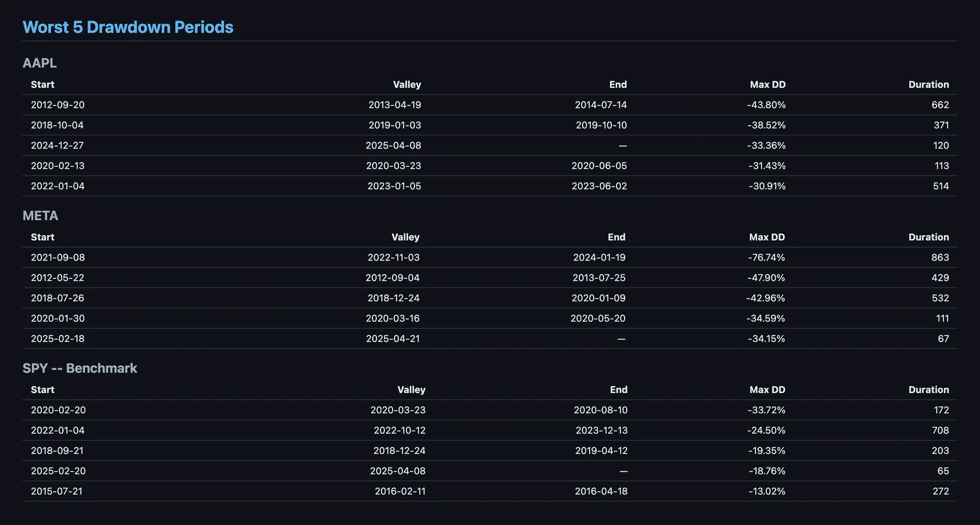Click META table End column header
The height and width of the screenshot is (525, 980).
pyautogui.click(x=616, y=237)
